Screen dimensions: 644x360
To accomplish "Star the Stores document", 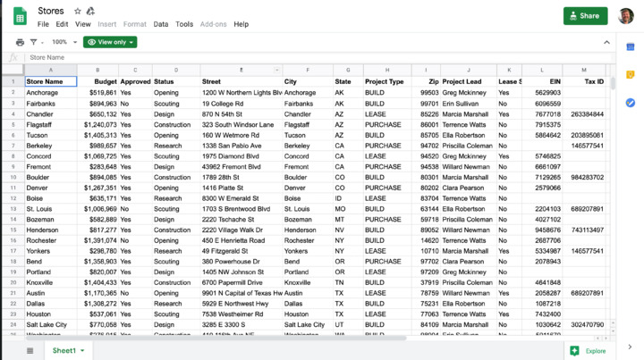I will (x=78, y=12).
